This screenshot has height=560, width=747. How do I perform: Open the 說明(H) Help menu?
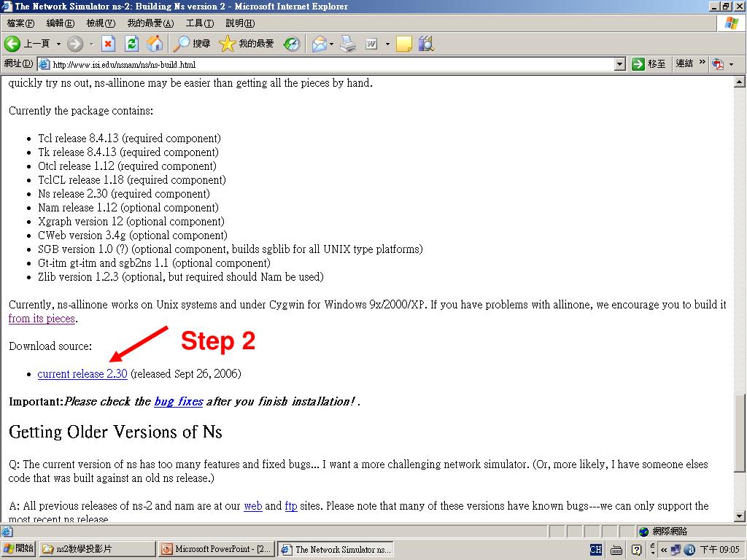(x=240, y=23)
